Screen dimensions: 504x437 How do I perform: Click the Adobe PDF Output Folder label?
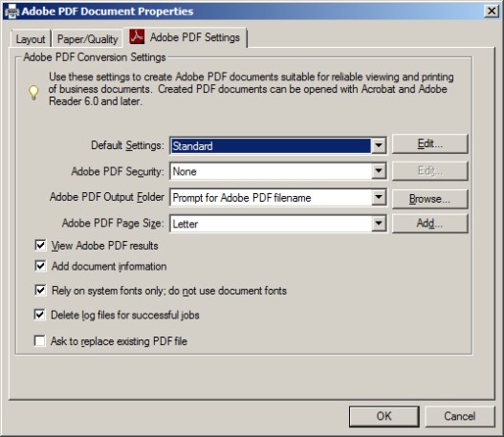pyautogui.click(x=107, y=197)
